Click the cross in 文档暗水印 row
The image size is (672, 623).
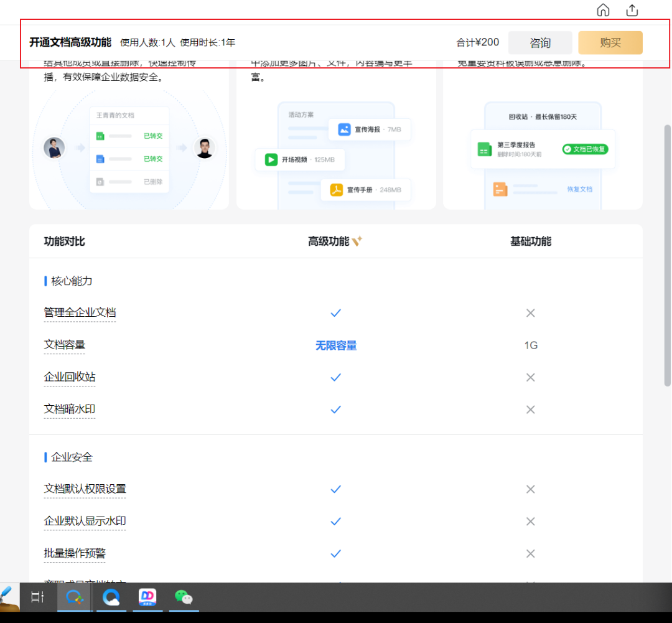tap(531, 410)
